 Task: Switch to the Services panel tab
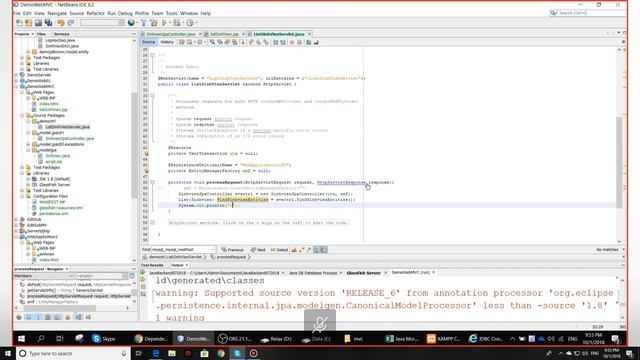coord(62,34)
